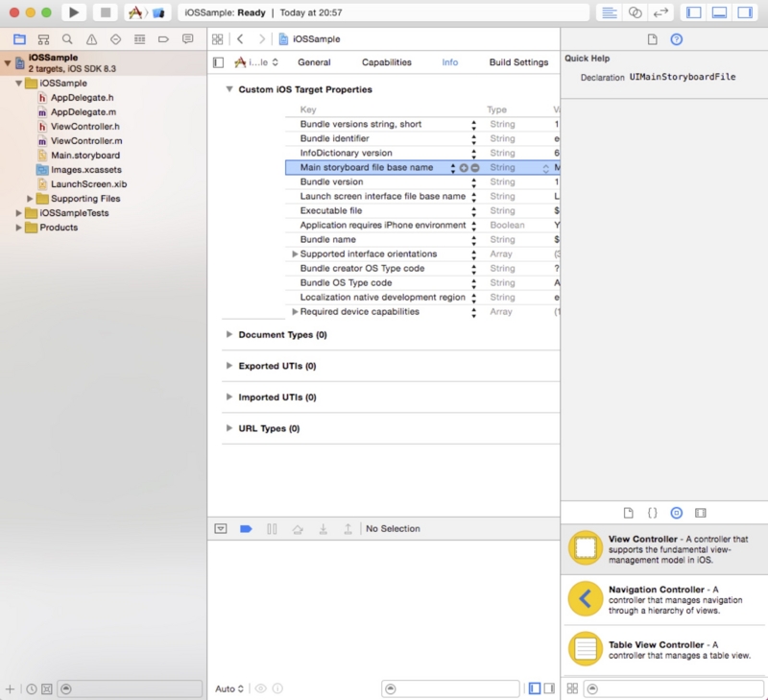768x700 pixels.
Task: Add row after Main storyboard key
Action: (464, 167)
